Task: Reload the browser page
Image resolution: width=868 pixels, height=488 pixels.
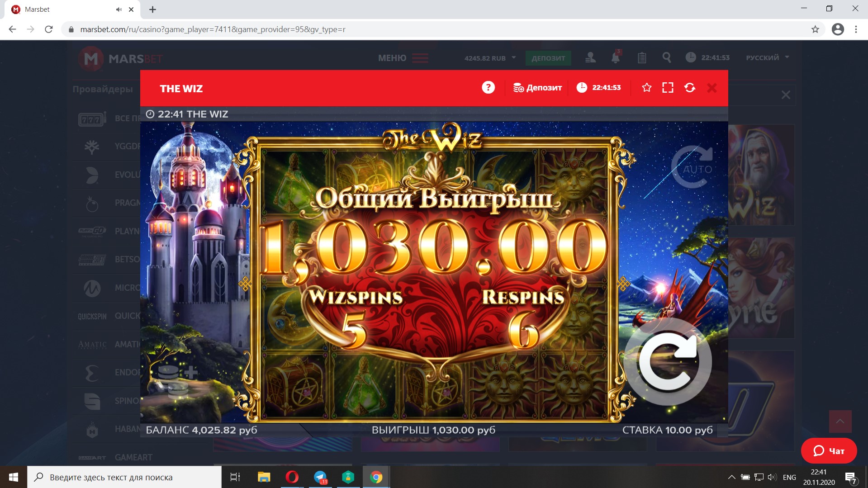Action: [x=49, y=29]
